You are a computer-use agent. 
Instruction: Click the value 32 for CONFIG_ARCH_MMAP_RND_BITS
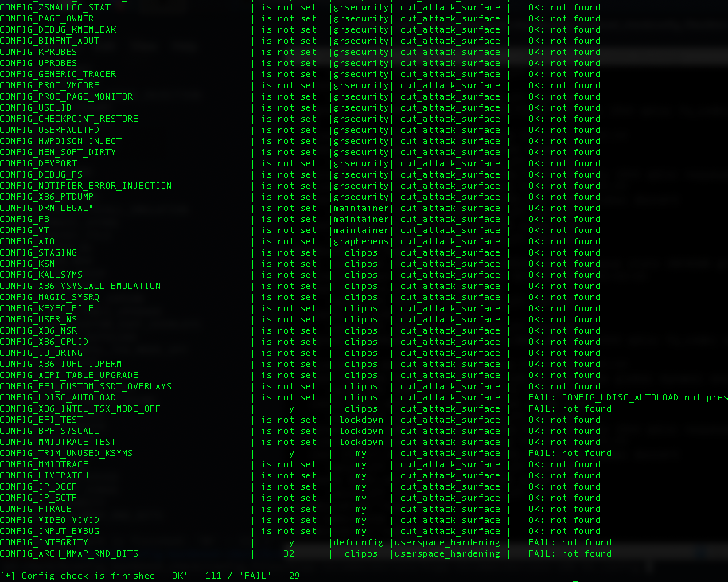click(289, 553)
